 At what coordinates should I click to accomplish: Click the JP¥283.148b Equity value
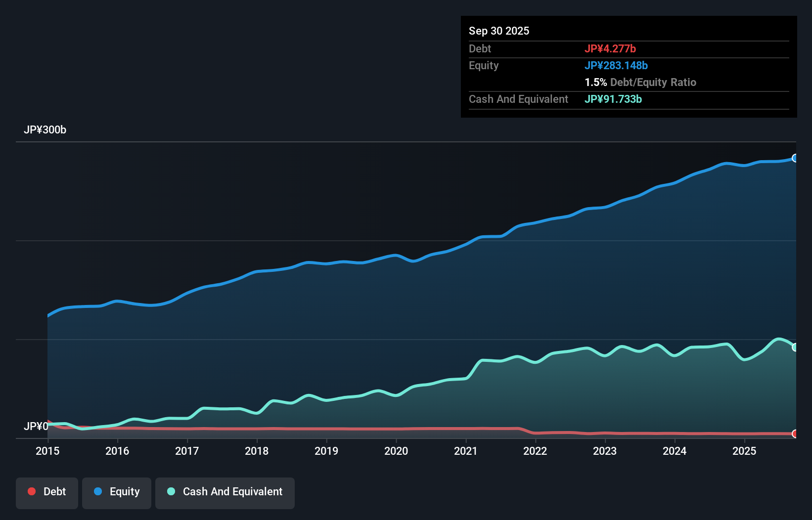(x=617, y=65)
